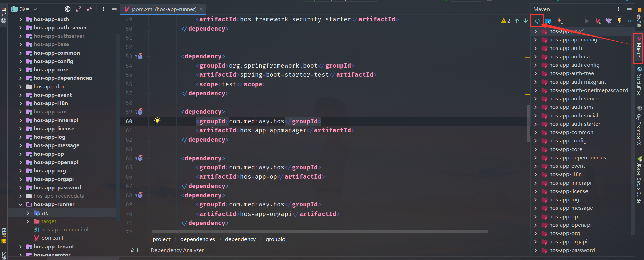
Task: Click editor horizontal scrollbar
Action: point(319,232)
